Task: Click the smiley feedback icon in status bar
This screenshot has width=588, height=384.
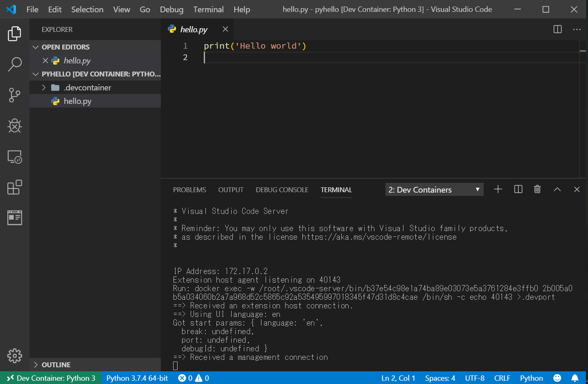Action: point(557,378)
